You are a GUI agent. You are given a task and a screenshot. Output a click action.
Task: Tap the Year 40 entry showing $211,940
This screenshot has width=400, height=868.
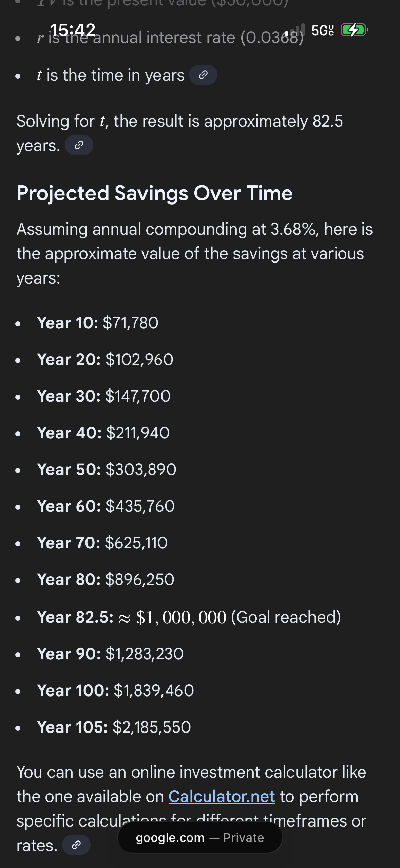point(103,433)
